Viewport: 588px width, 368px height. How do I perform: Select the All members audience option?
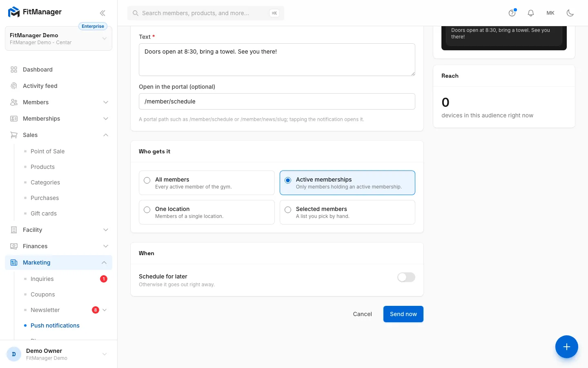pos(207,183)
